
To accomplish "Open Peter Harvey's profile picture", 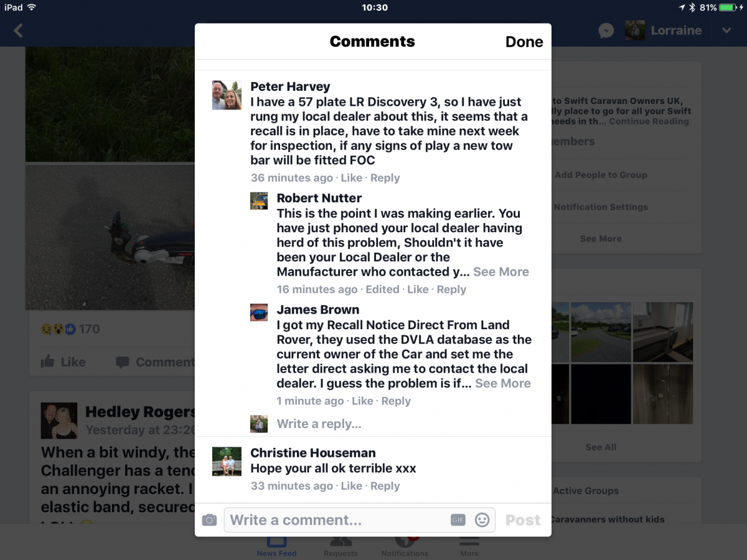I will tap(227, 95).
